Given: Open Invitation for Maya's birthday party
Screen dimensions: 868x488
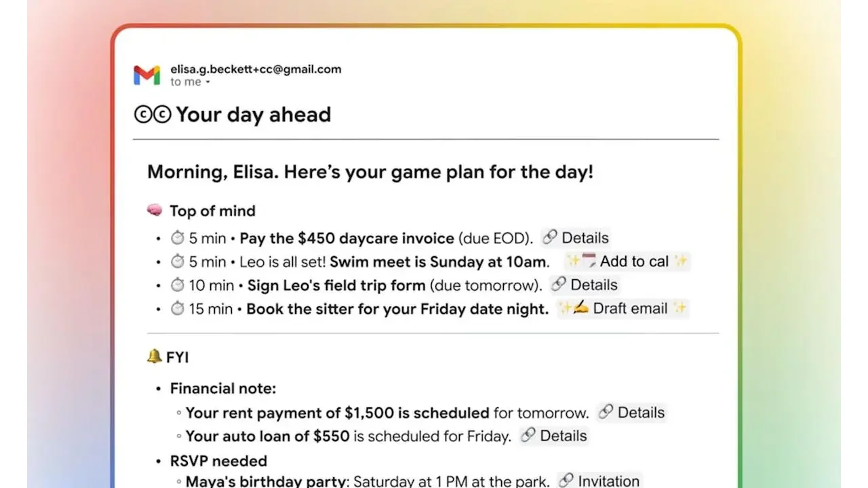Looking at the screenshot, I should click(599, 481).
